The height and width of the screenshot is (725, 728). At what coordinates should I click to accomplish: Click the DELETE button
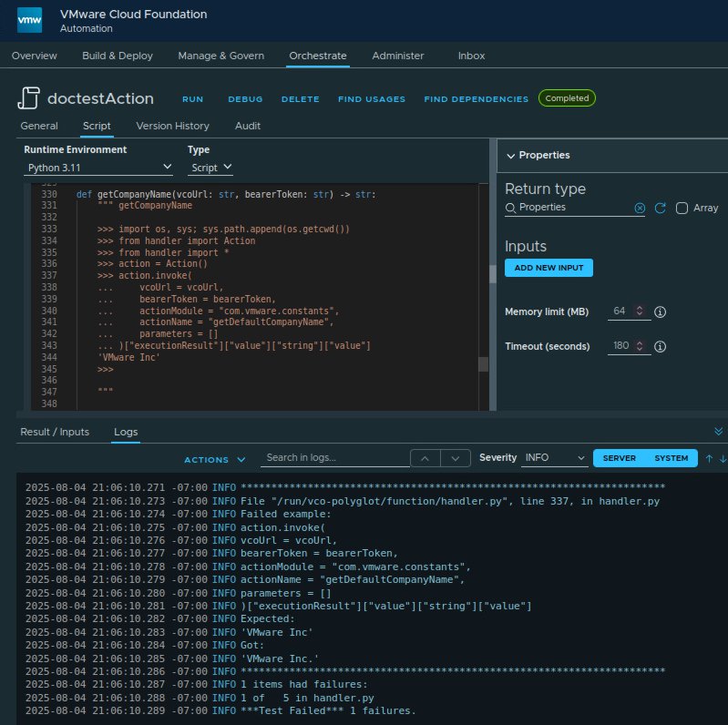[301, 99]
